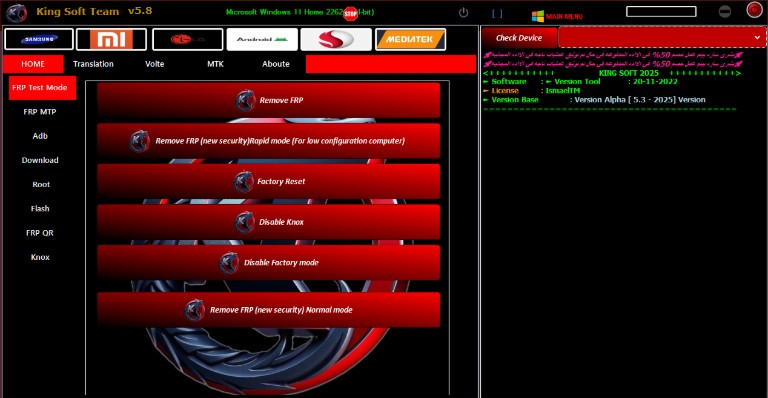768x398 pixels.
Task: Select the Qualcomm Snapdragon icon
Action: (336, 39)
